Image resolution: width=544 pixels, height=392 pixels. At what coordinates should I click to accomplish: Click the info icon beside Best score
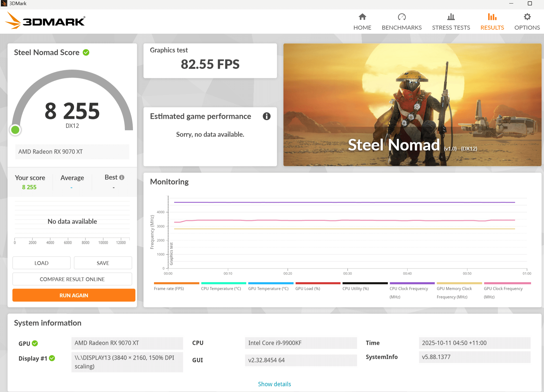122,178
